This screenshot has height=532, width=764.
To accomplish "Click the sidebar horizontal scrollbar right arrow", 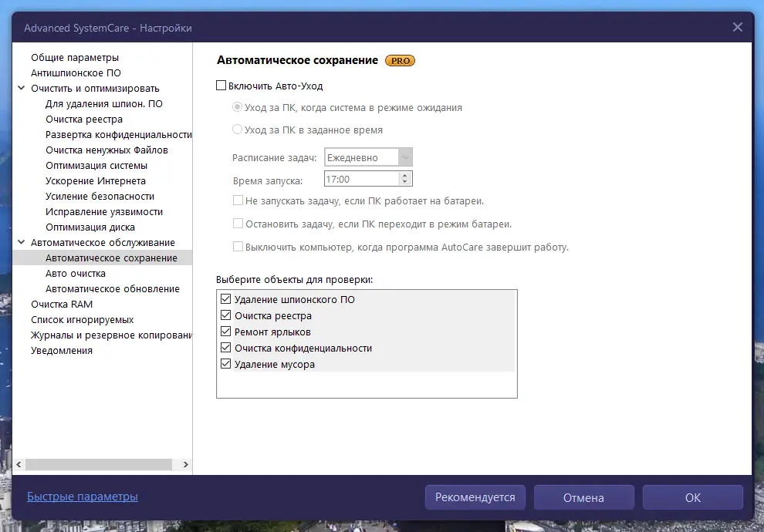I will tap(185, 464).
